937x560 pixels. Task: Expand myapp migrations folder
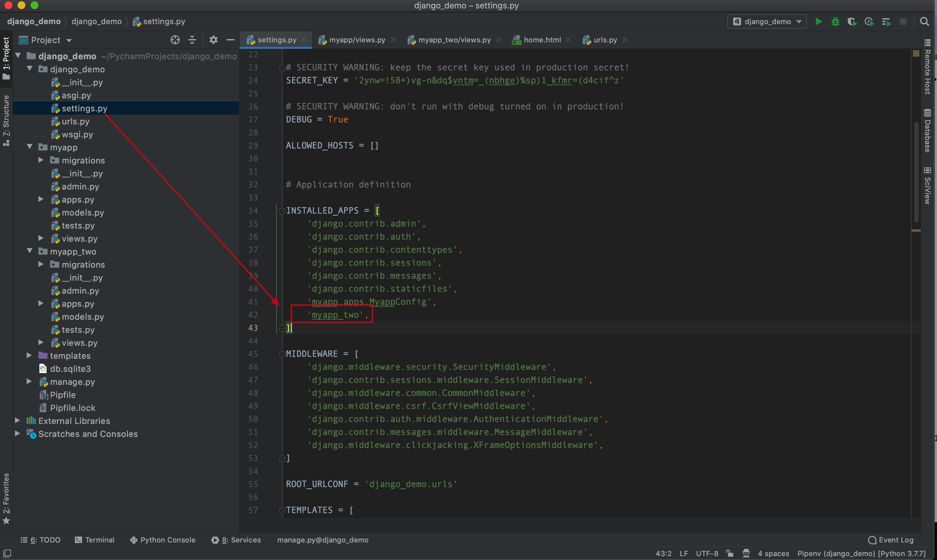(x=41, y=160)
